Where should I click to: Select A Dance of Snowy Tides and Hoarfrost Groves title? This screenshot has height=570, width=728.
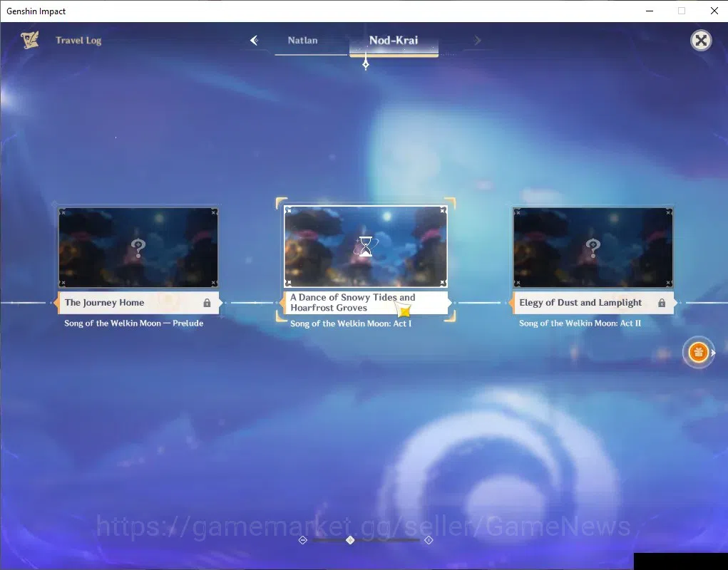point(365,302)
